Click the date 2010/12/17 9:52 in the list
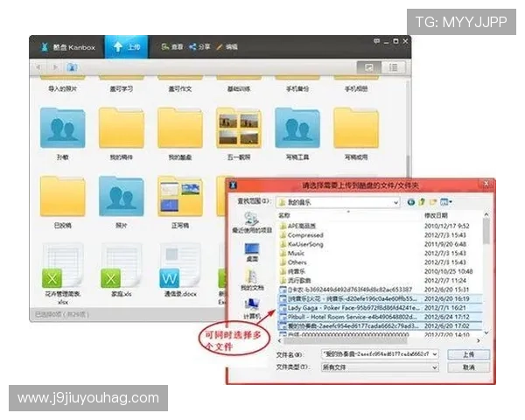Screen dimensions: 525x420 coord(447,226)
